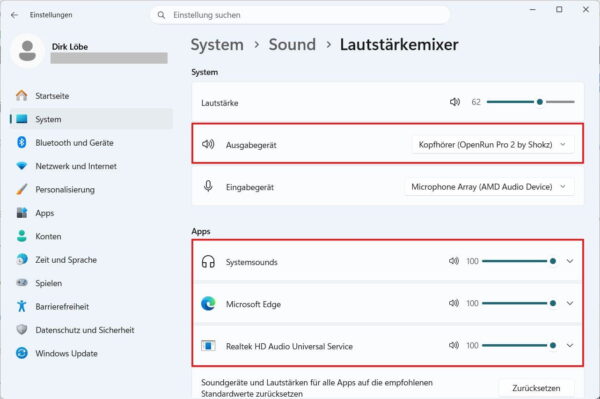This screenshot has width=600, height=399.
Task: Click the Einstellung suchen search field
Action: click(x=300, y=15)
